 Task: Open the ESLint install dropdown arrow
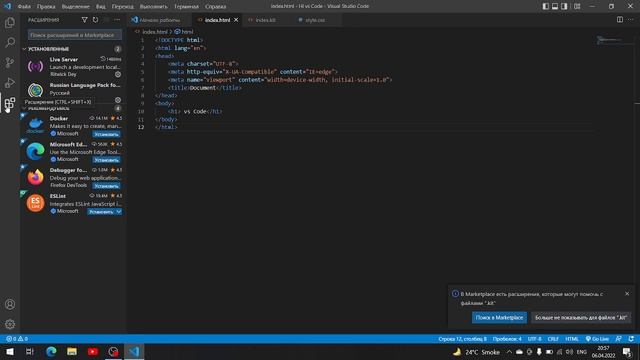click(x=118, y=212)
